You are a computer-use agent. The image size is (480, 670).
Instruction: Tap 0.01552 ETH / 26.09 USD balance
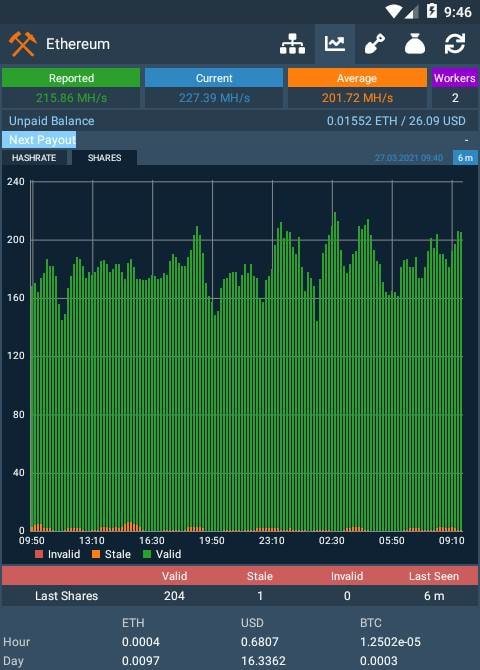[x=396, y=121]
